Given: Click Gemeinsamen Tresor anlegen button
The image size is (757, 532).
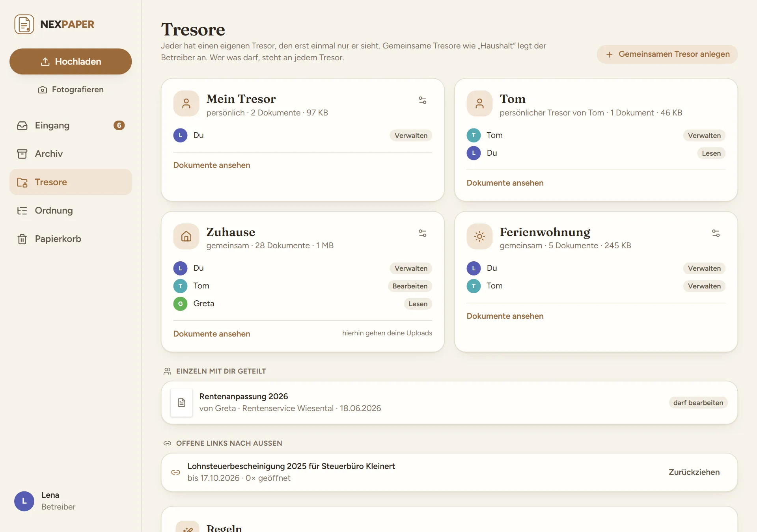Looking at the screenshot, I should (667, 54).
